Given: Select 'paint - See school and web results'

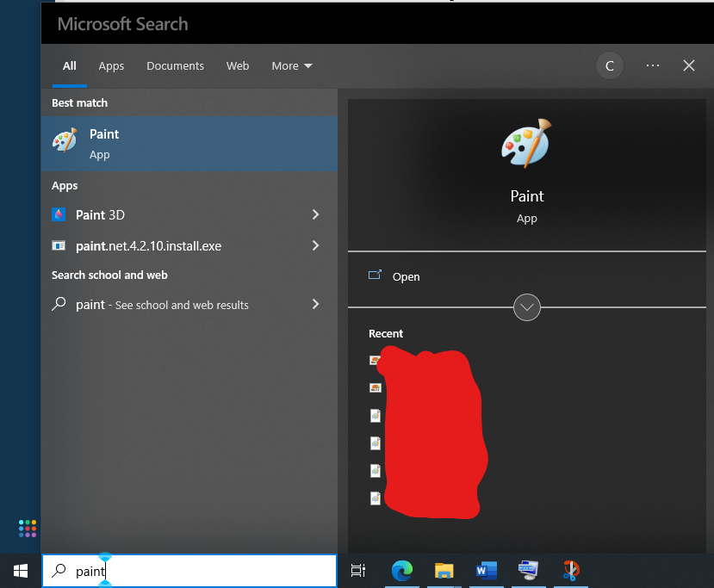Looking at the screenshot, I should pos(189,304).
